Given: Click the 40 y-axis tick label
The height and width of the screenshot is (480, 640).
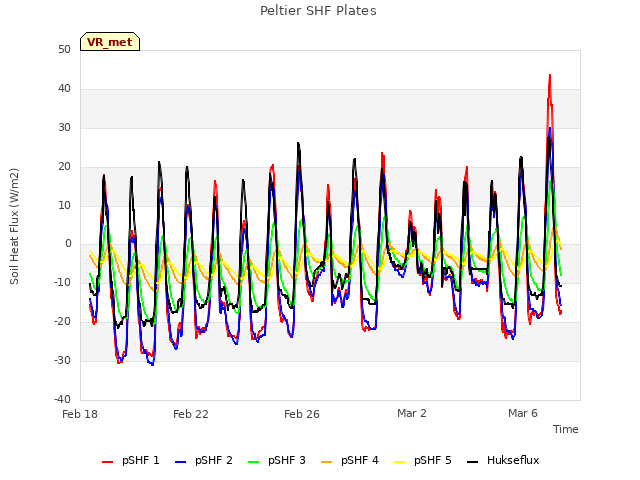Looking at the screenshot, I should pyautogui.click(x=64, y=89).
